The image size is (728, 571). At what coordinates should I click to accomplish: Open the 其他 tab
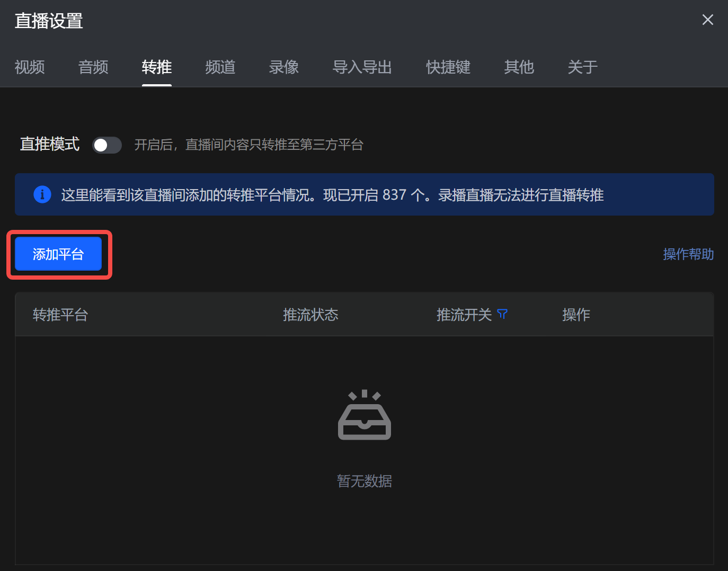[x=519, y=67]
